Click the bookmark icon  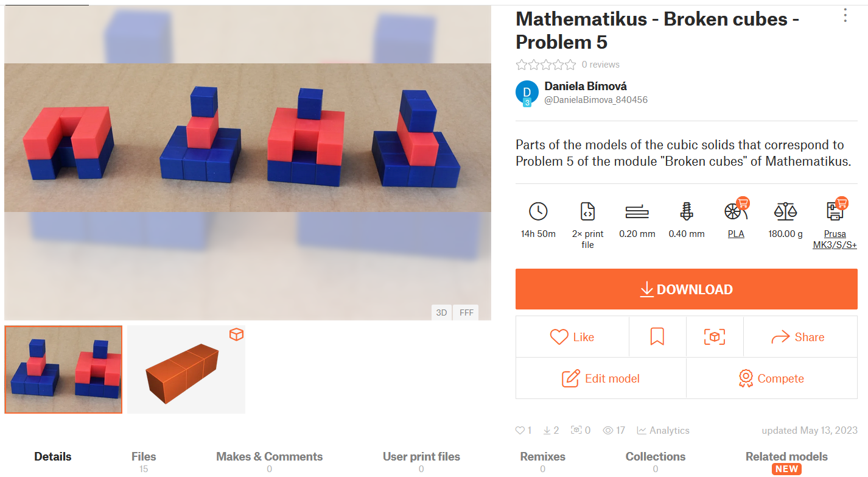[x=657, y=337]
